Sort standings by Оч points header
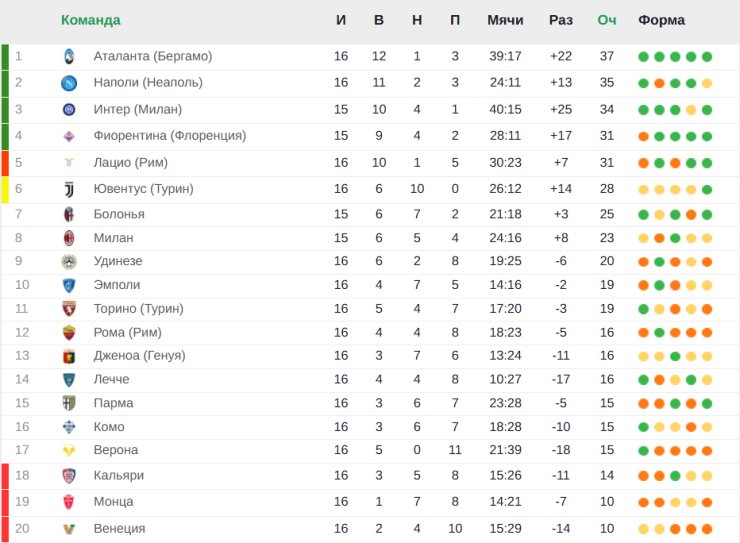740x543 pixels. click(x=606, y=20)
